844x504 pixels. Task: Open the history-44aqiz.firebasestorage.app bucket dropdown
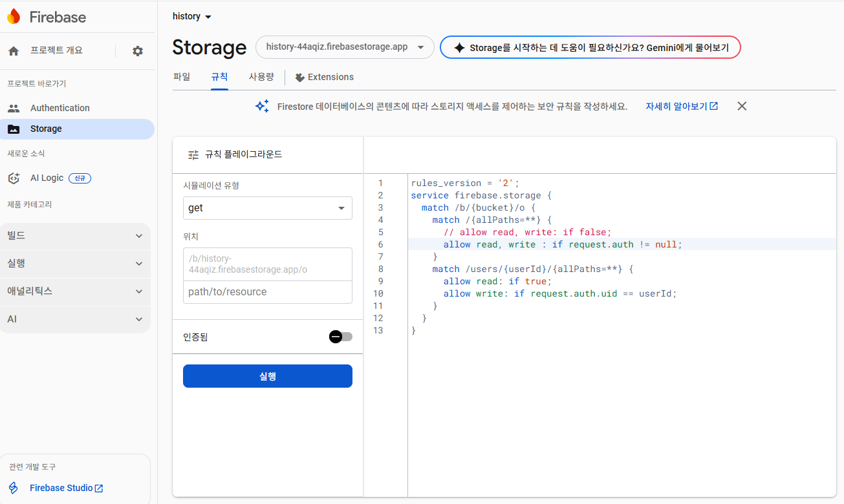pyautogui.click(x=345, y=47)
